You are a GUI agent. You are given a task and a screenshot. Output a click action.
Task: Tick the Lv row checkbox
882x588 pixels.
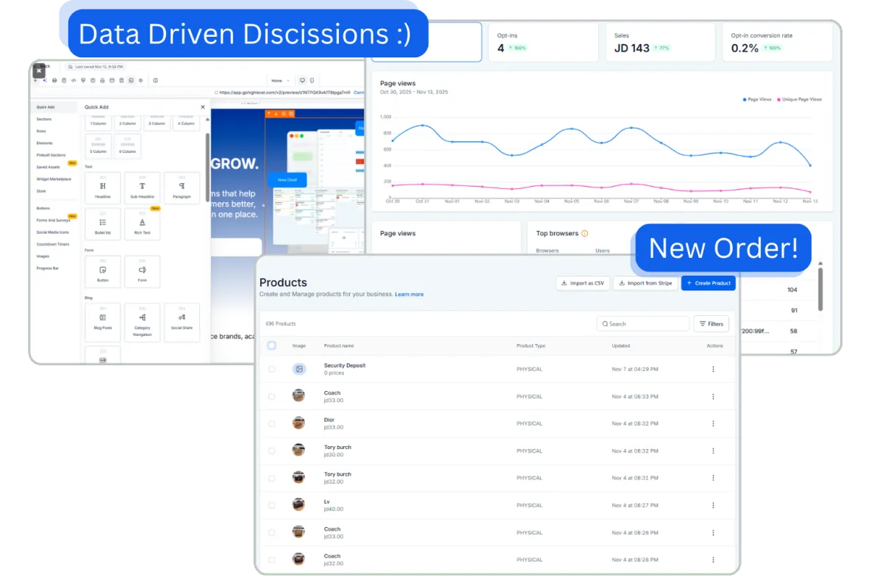coord(272,505)
